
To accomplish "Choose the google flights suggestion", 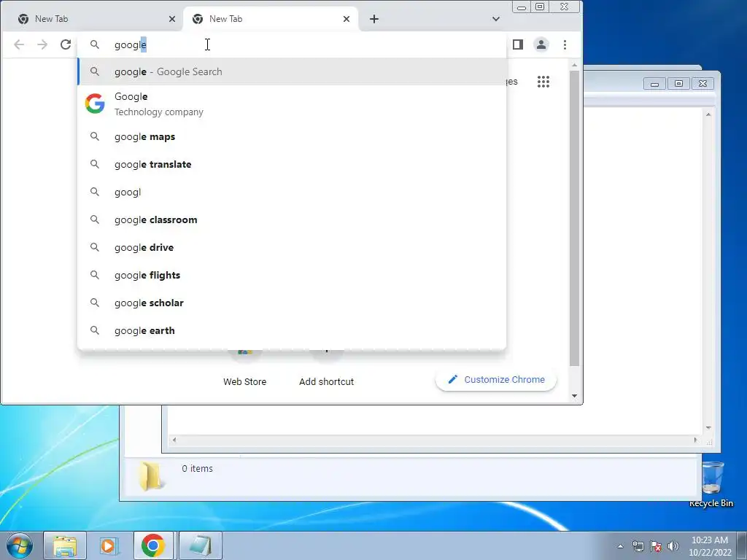I will (x=292, y=275).
